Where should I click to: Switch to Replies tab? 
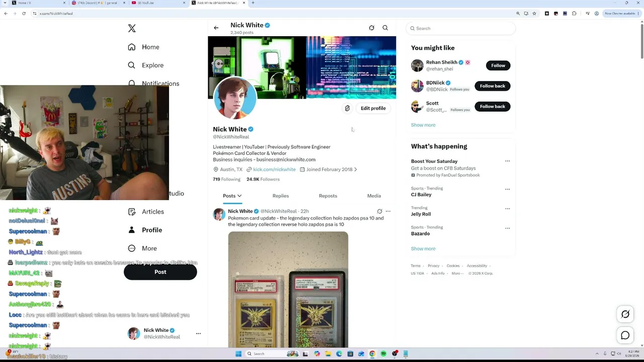[x=281, y=196]
